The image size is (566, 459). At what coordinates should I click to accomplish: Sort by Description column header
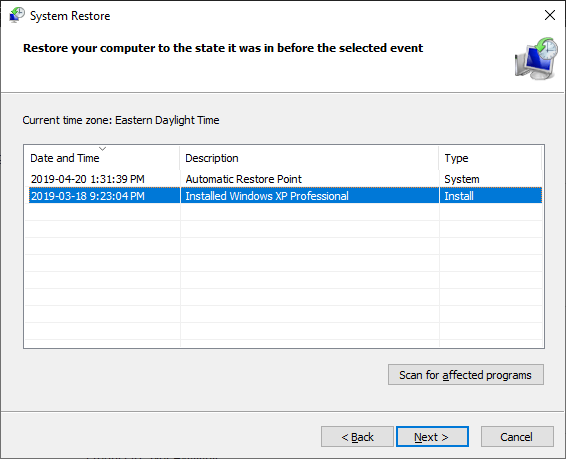(309, 158)
